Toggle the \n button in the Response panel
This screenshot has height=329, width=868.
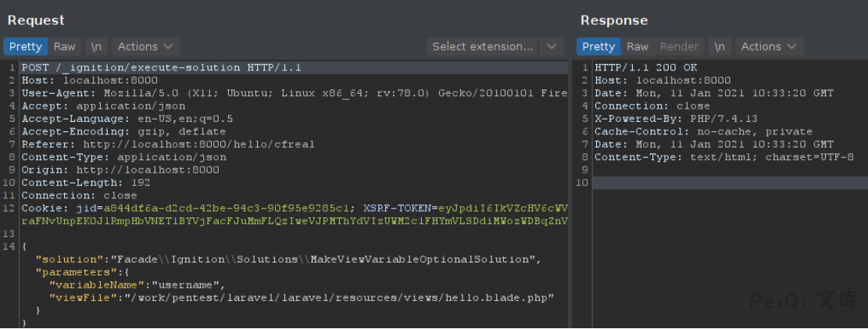point(720,47)
